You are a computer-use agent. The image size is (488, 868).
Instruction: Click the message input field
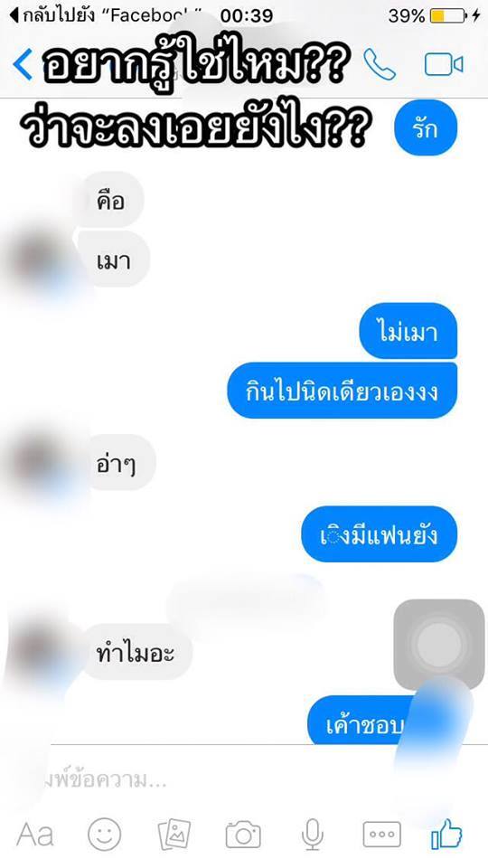click(x=221, y=780)
